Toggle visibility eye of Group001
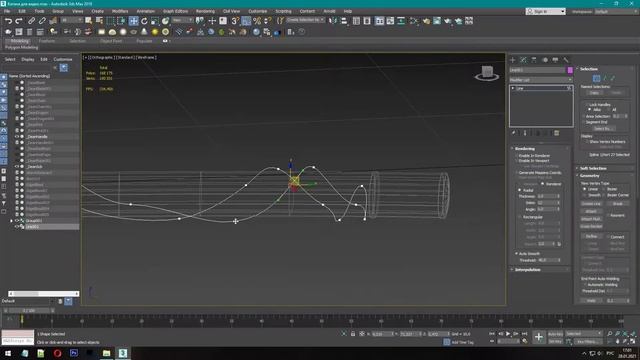640x360 pixels. coord(17,220)
